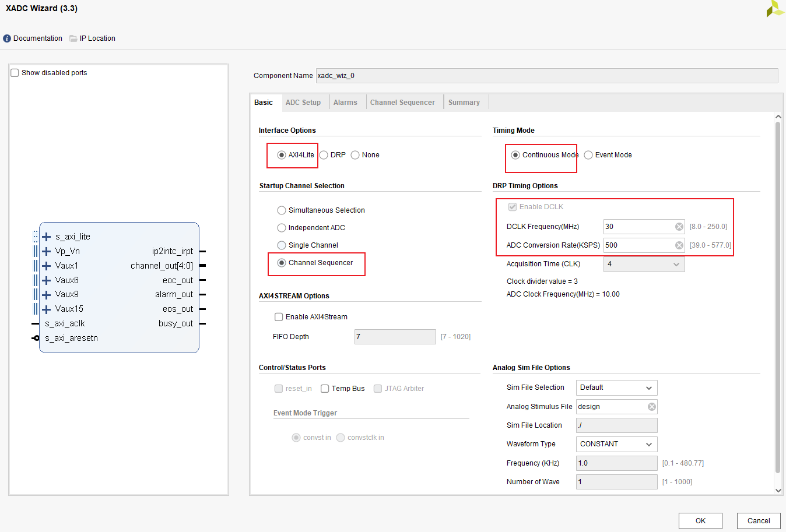
Task: Expand the Vaux1 port plus icon
Action: click(x=47, y=266)
